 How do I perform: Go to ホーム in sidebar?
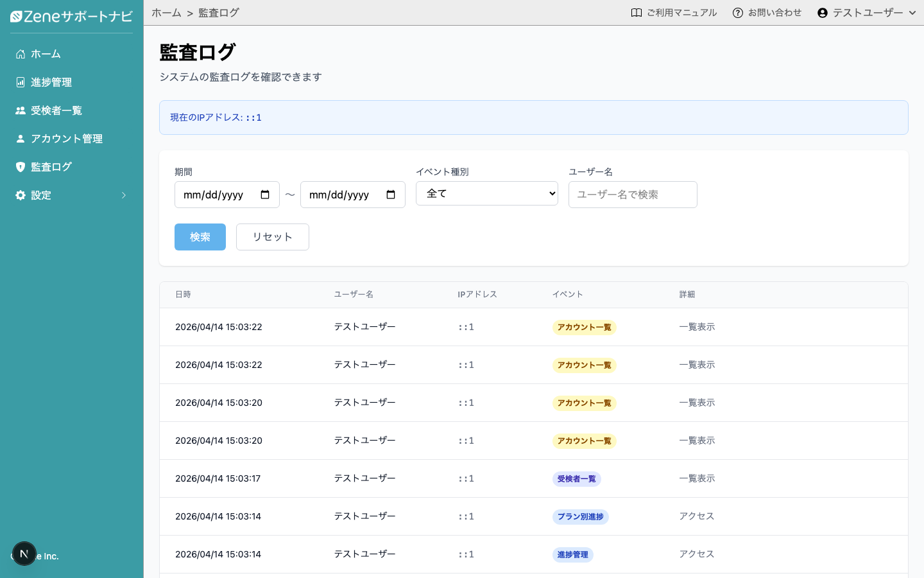(x=72, y=54)
